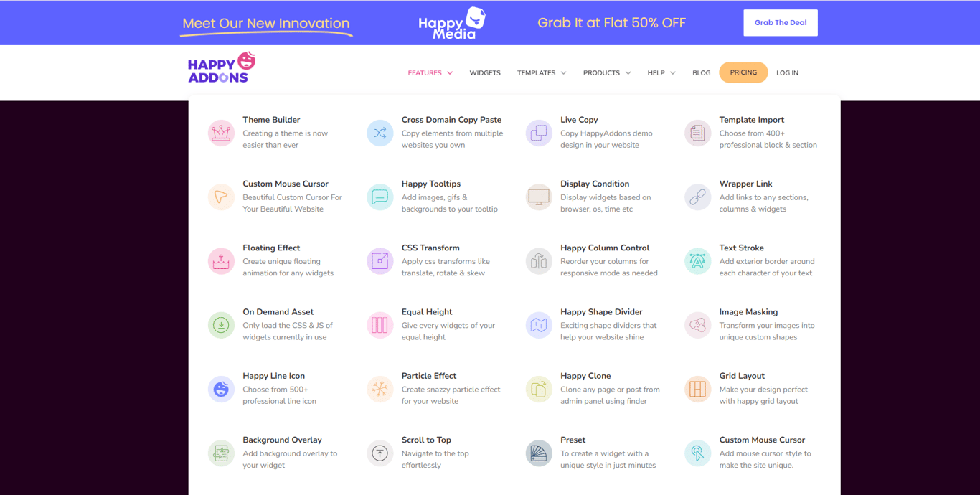Click the Products menu label
This screenshot has height=495, width=980.
(601, 73)
